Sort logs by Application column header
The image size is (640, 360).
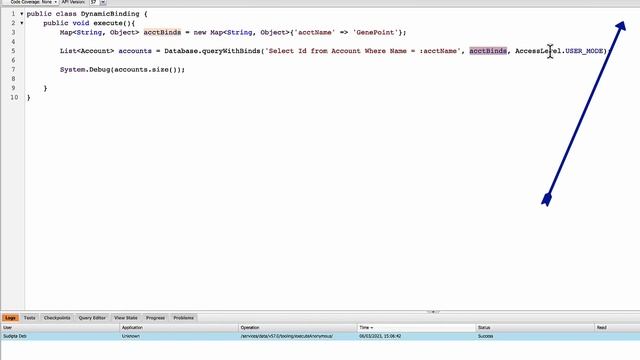click(179, 328)
